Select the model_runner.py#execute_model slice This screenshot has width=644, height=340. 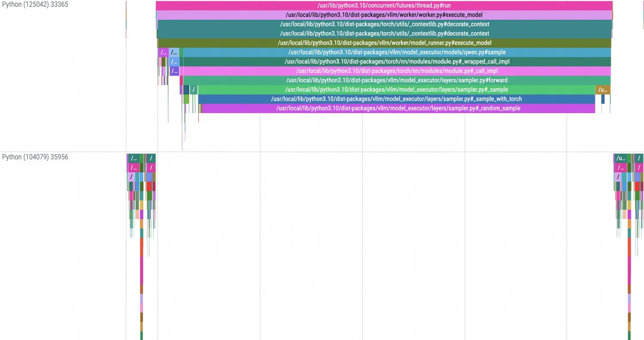[x=385, y=43]
